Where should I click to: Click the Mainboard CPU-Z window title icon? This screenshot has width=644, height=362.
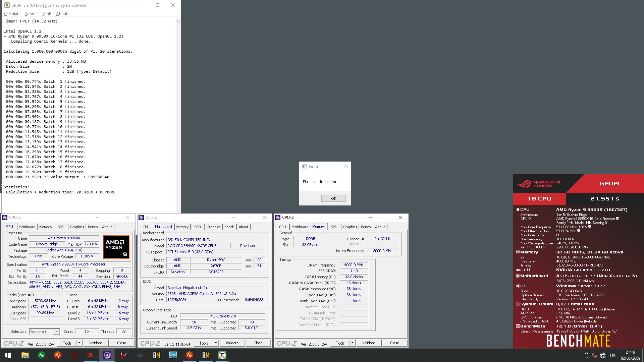coord(141,218)
